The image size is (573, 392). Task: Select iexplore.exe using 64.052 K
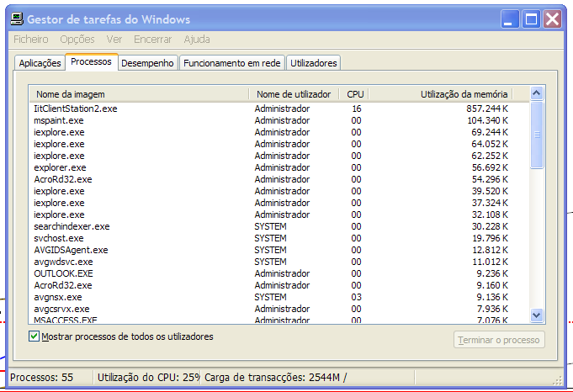(279, 144)
